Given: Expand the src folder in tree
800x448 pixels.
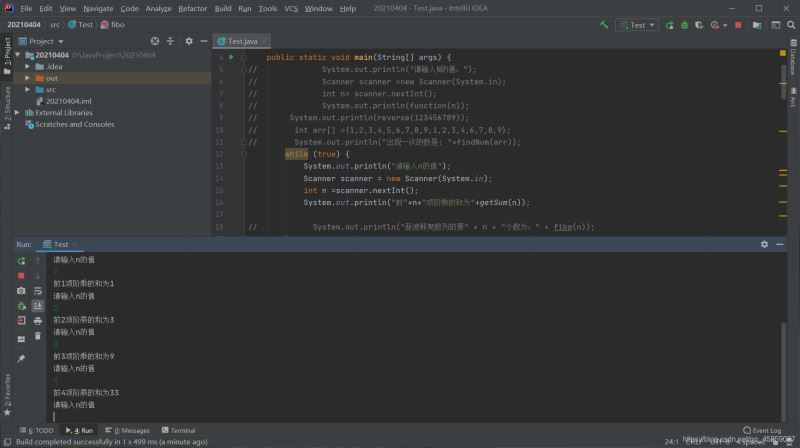Looking at the screenshot, I should (28, 89).
